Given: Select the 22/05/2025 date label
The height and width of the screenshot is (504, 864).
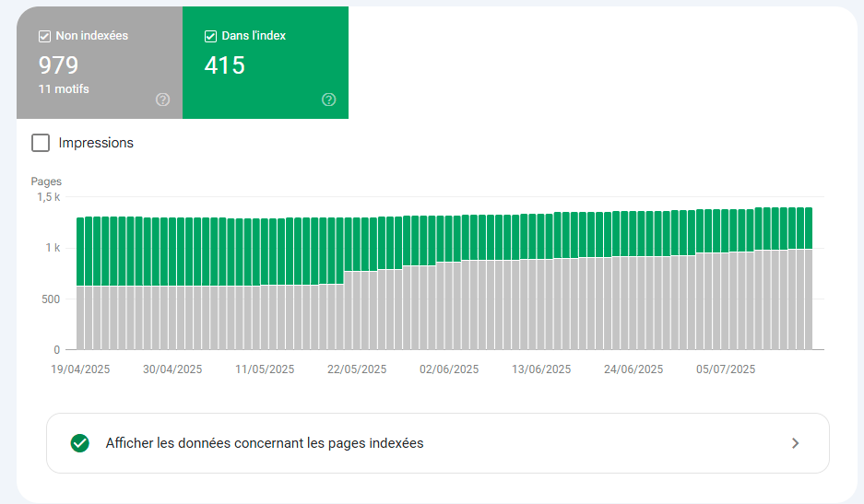Looking at the screenshot, I should pos(357,369).
